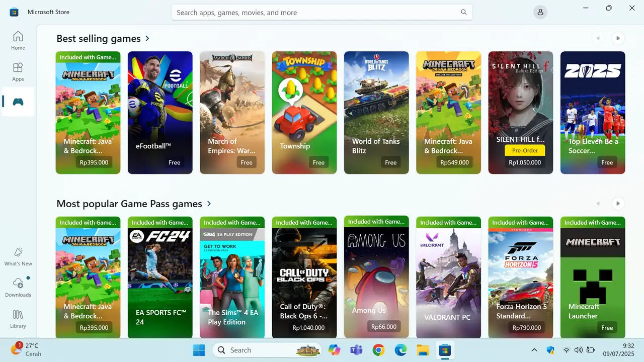
Task: Open File Explorer from taskbar
Action: pos(423,350)
